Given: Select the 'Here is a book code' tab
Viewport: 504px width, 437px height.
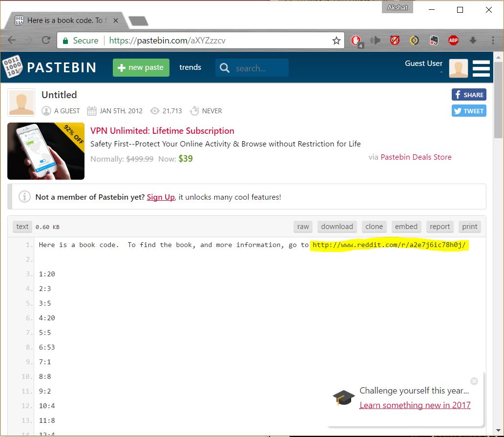Looking at the screenshot, I should pos(66,21).
